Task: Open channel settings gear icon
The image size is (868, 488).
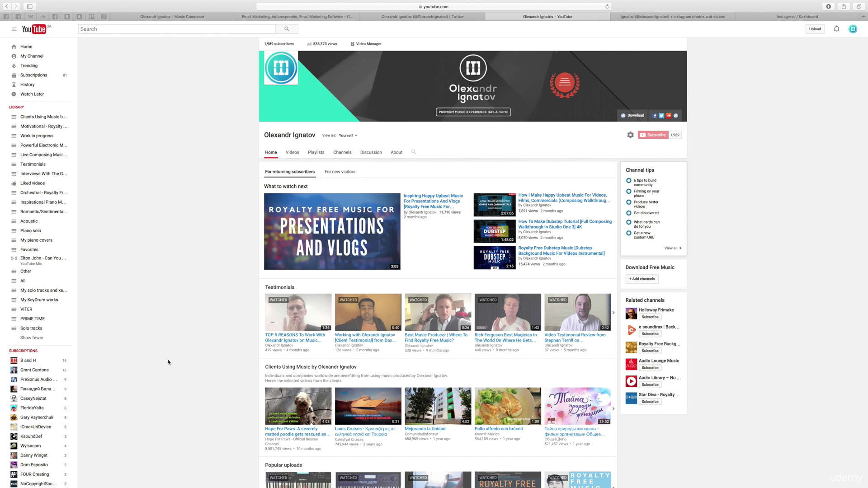Action: click(630, 135)
